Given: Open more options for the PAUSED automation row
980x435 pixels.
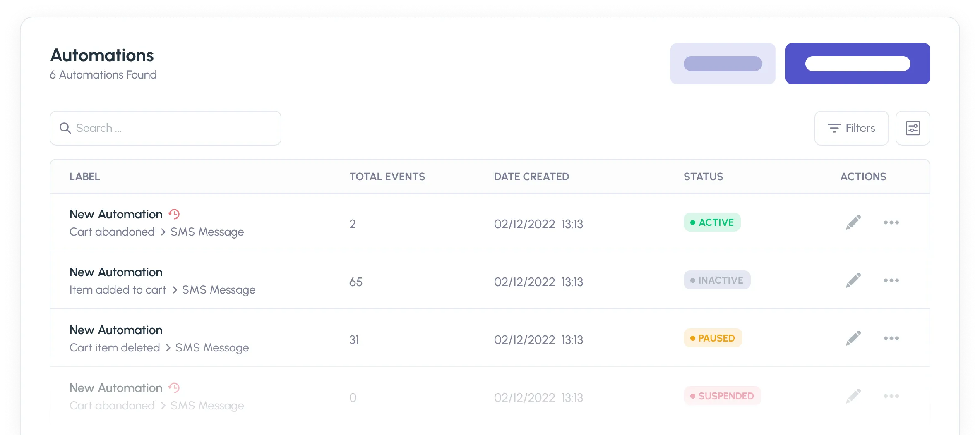Looking at the screenshot, I should click(x=891, y=338).
